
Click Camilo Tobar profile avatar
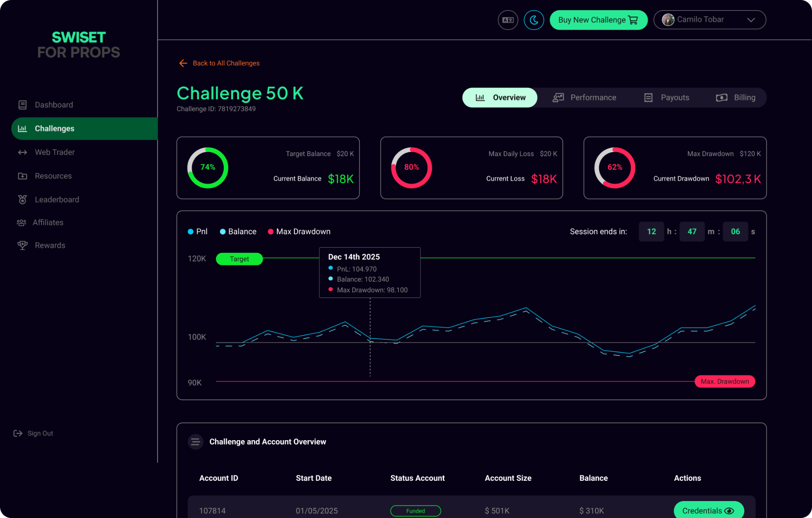(x=668, y=19)
